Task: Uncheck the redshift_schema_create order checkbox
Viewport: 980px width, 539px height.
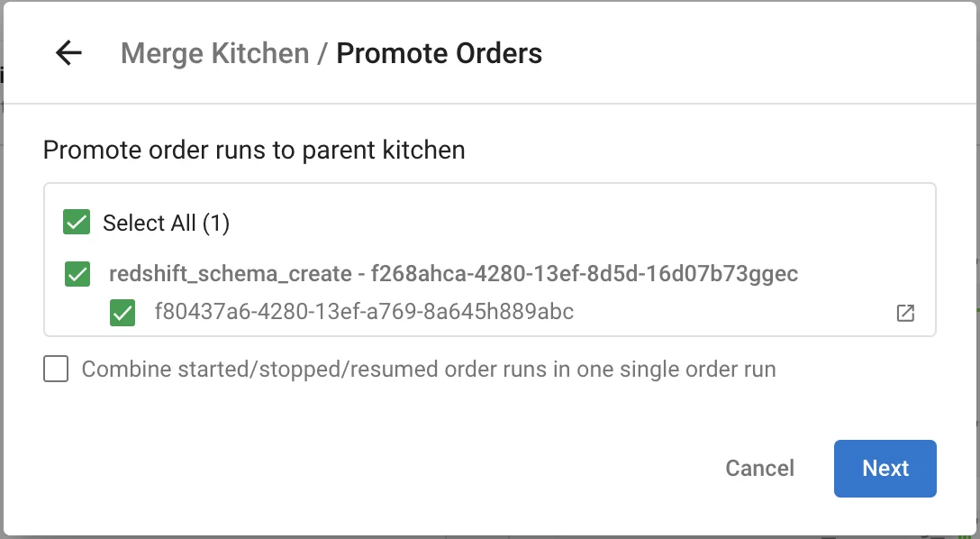Action: [x=77, y=274]
